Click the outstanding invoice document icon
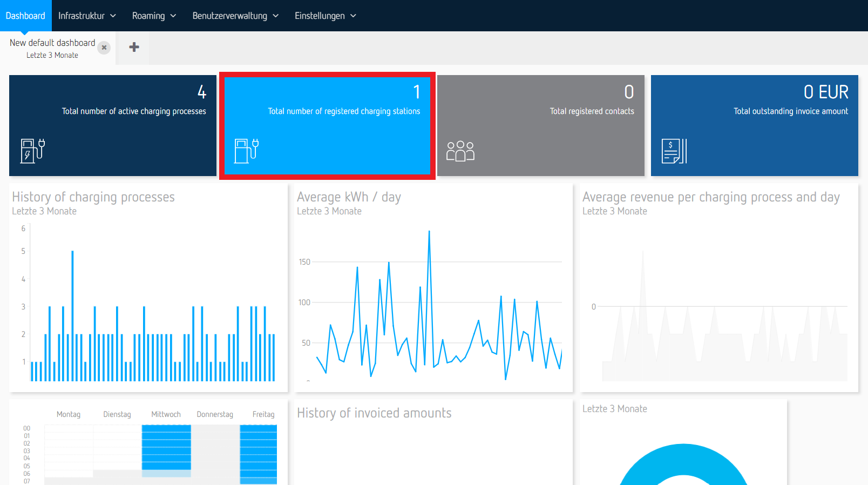This screenshot has height=485, width=868. 674,151
